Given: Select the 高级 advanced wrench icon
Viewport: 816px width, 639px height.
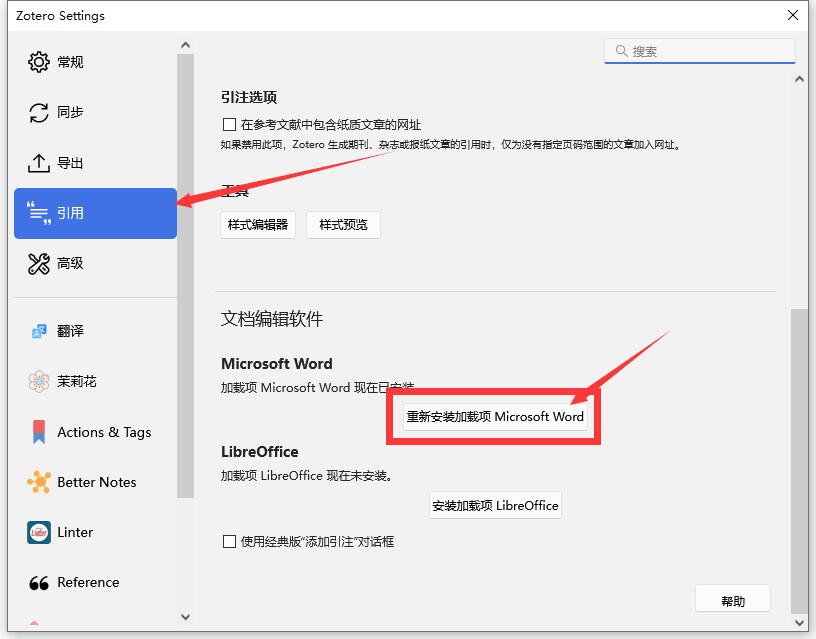Looking at the screenshot, I should pyautogui.click(x=38, y=263).
